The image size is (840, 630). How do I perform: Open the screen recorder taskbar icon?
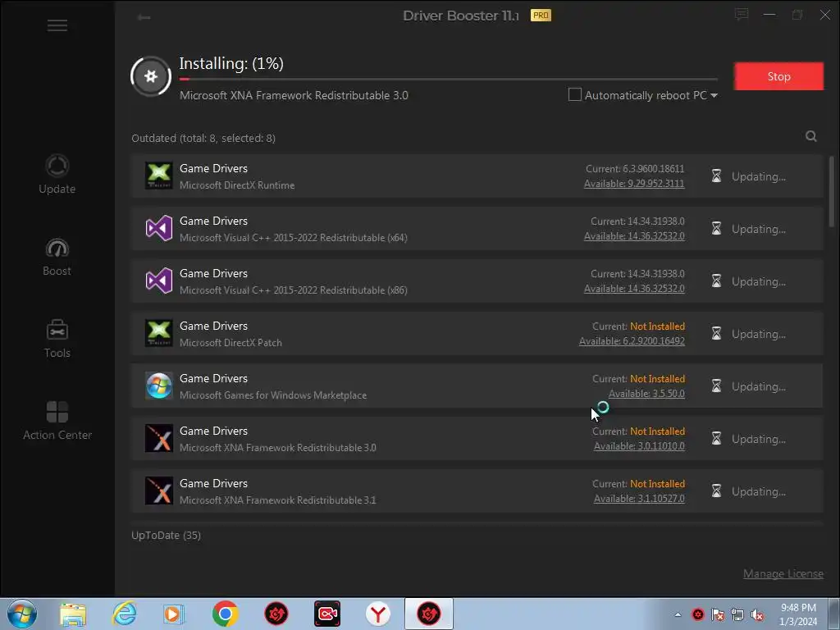pos(327,614)
